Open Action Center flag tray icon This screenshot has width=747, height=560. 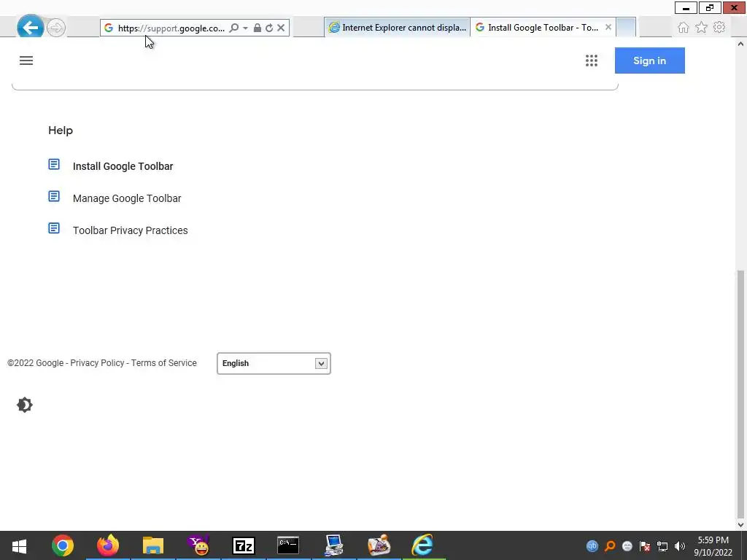click(x=645, y=546)
